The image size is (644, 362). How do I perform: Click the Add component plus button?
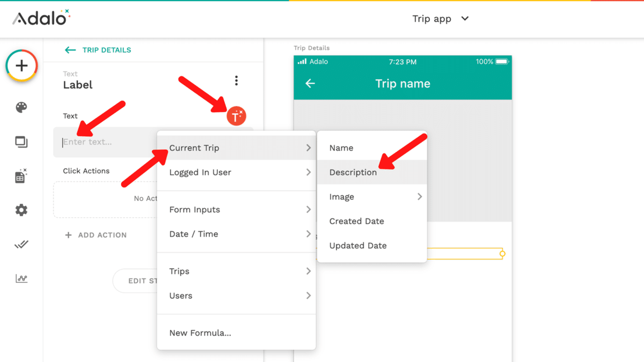click(21, 66)
